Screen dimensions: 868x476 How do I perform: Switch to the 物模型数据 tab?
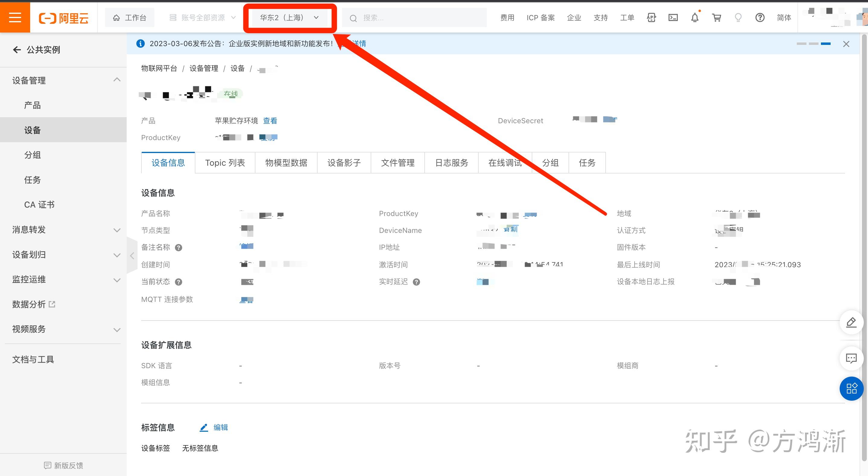[286, 163]
